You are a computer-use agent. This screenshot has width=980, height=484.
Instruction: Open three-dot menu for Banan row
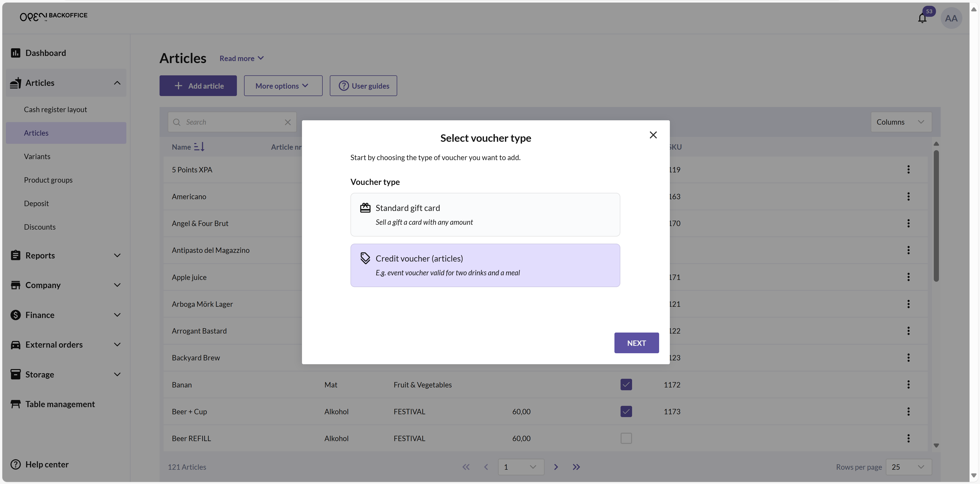(x=908, y=385)
